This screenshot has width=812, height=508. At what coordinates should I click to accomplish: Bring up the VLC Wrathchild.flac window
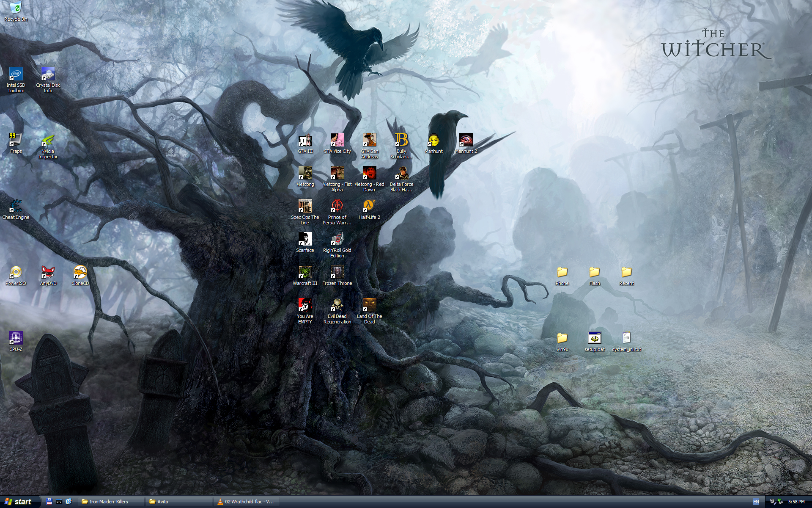click(246, 502)
